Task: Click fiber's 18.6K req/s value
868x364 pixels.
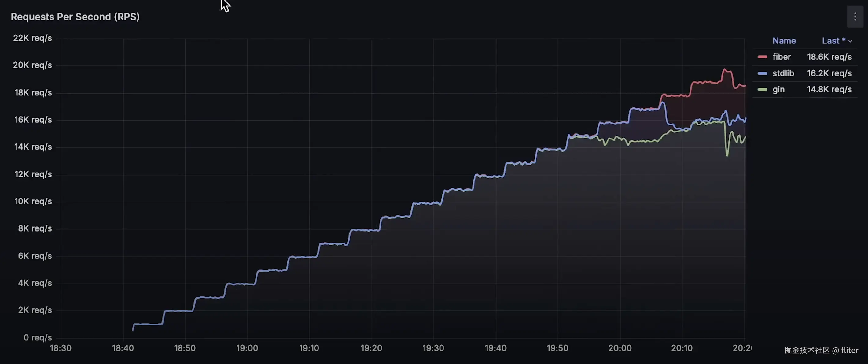Action: coord(829,57)
